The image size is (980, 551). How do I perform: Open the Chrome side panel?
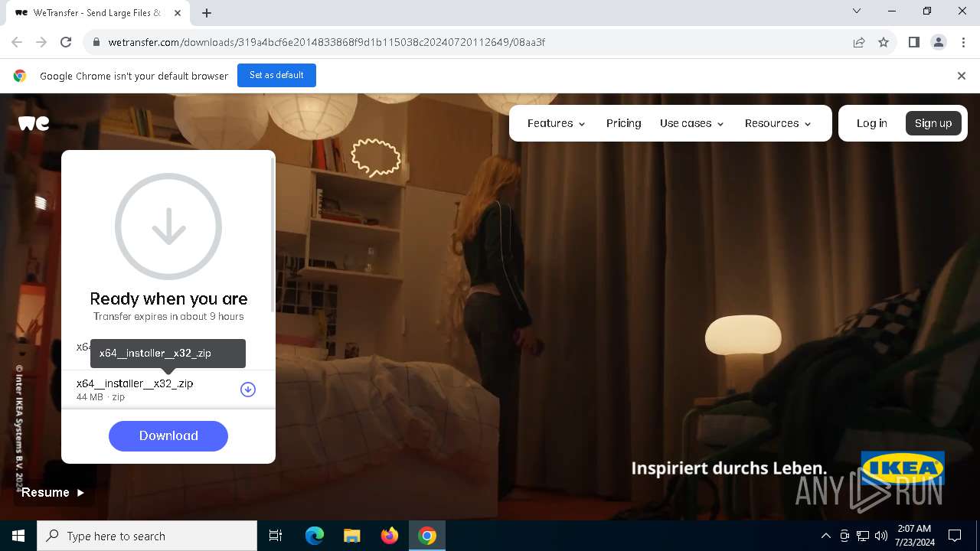point(913,42)
